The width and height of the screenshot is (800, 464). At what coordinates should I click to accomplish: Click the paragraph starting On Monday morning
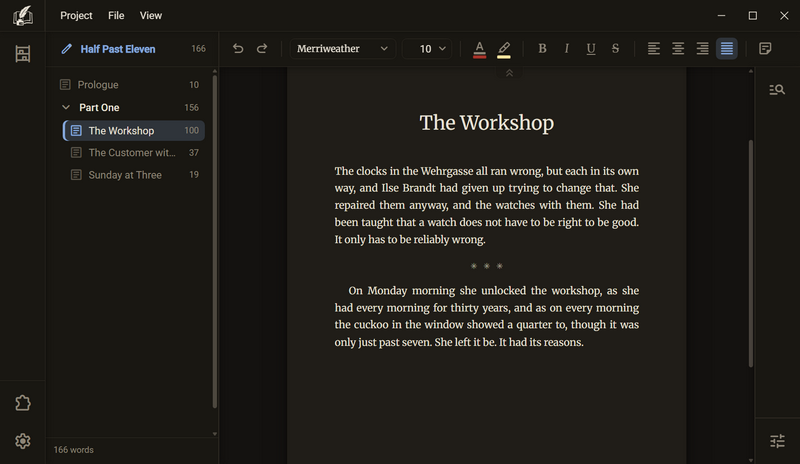pos(487,316)
